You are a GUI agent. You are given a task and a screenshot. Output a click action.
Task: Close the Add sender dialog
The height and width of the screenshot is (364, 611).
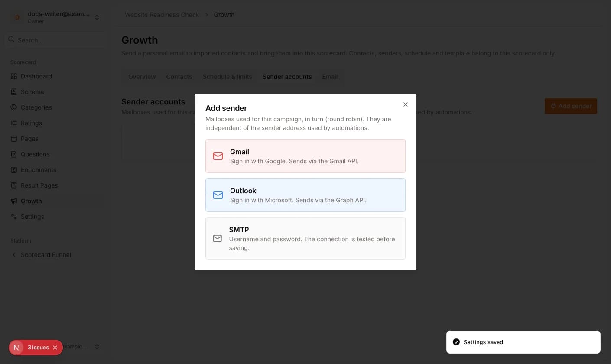pyautogui.click(x=406, y=104)
